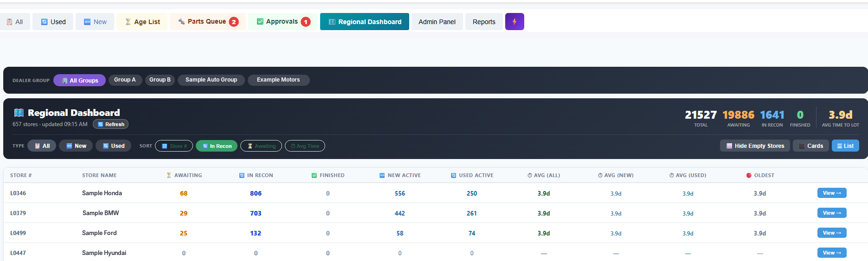Sort stores by Store #
868x261 pixels.
pos(174,146)
